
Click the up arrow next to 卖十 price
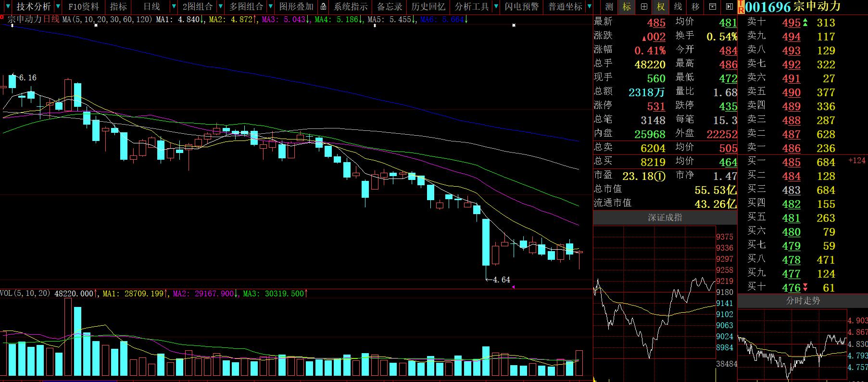(x=805, y=22)
